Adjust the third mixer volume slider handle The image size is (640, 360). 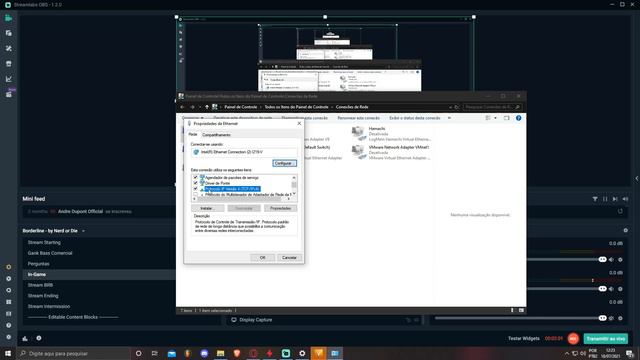click(602, 318)
